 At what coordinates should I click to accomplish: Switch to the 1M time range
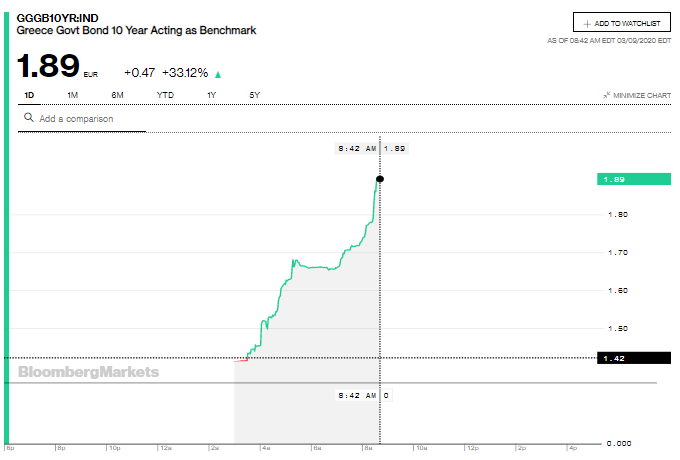pyautogui.click(x=72, y=95)
